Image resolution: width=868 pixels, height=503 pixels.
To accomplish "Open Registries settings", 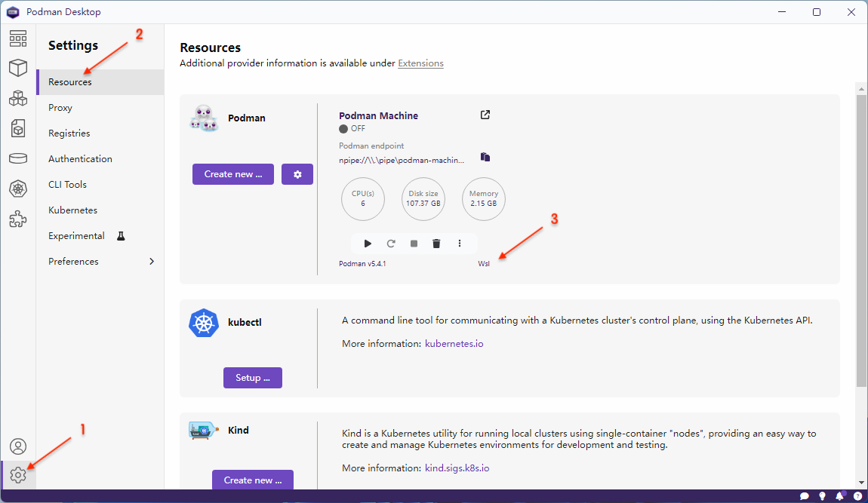I will pyautogui.click(x=100, y=133).
